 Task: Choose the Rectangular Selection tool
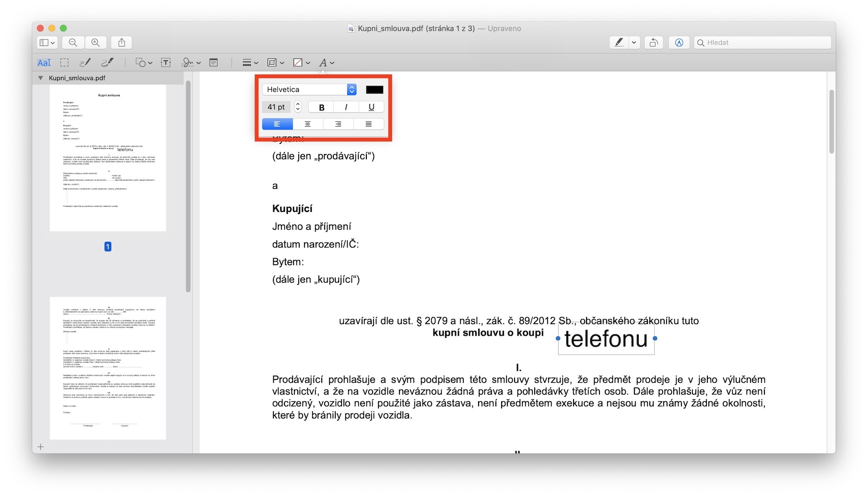tap(64, 63)
